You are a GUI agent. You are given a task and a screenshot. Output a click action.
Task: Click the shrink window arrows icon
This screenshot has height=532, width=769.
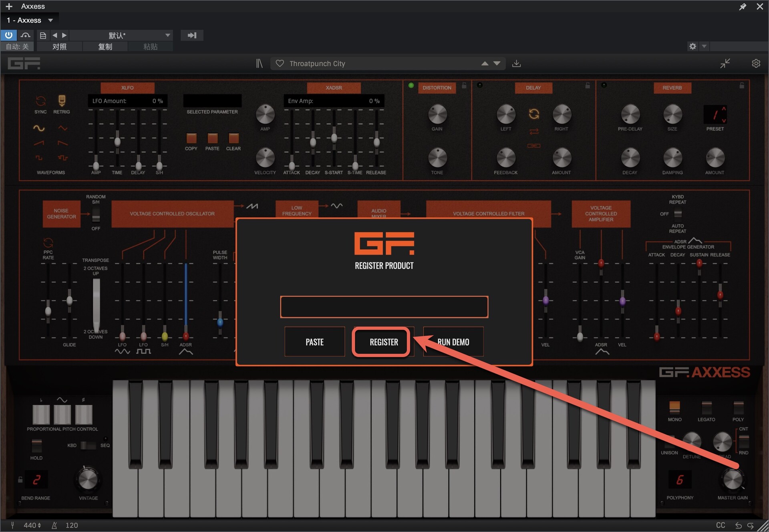725,63
